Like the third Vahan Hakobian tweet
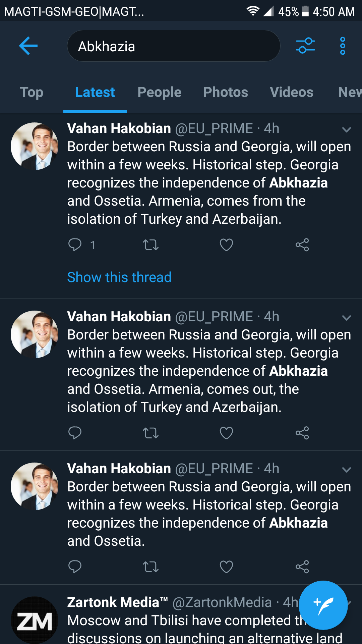This screenshot has width=362, height=644. (x=226, y=567)
